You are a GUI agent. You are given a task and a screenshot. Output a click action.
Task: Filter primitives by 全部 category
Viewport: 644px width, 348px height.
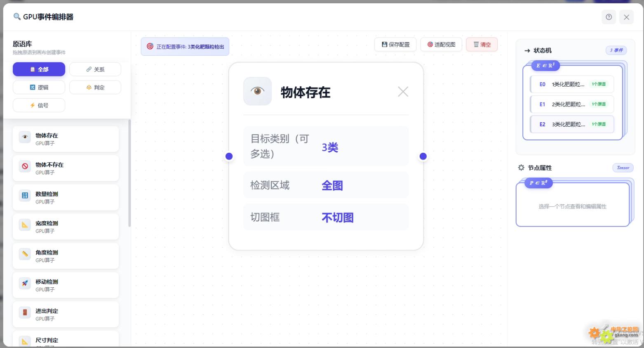point(39,69)
